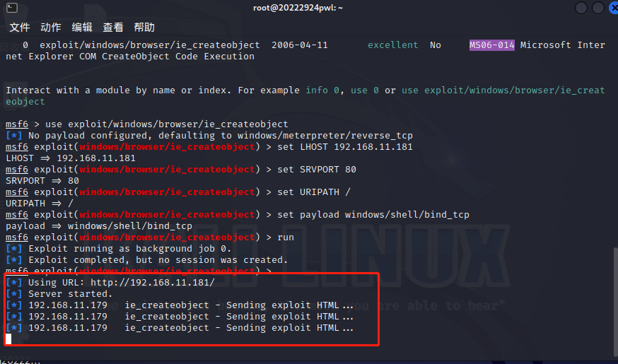The width and height of the screenshot is (618, 364).
Task: Open the 查看 menu
Action: click(x=113, y=27)
